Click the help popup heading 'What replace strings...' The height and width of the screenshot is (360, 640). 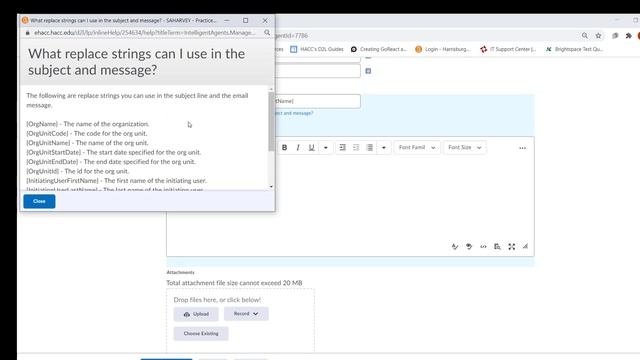(136, 62)
